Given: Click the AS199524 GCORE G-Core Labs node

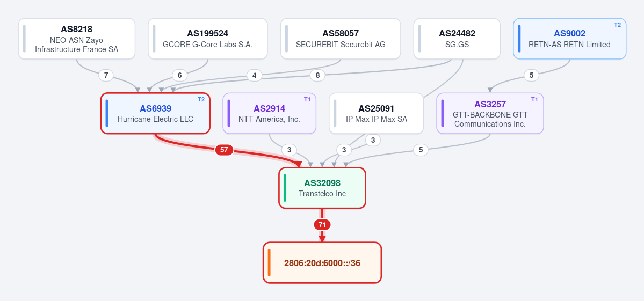Looking at the screenshot, I should pyautogui.click(x=208, y=39).
